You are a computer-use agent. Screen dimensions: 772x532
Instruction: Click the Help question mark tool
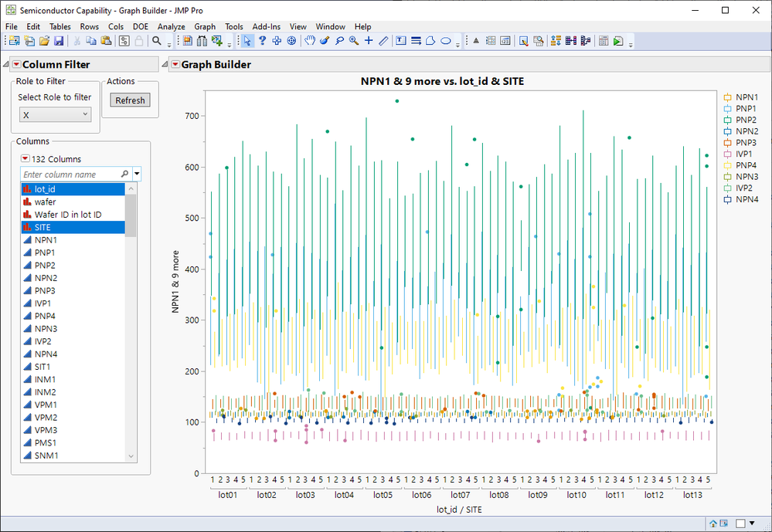(x=262, y=41)
